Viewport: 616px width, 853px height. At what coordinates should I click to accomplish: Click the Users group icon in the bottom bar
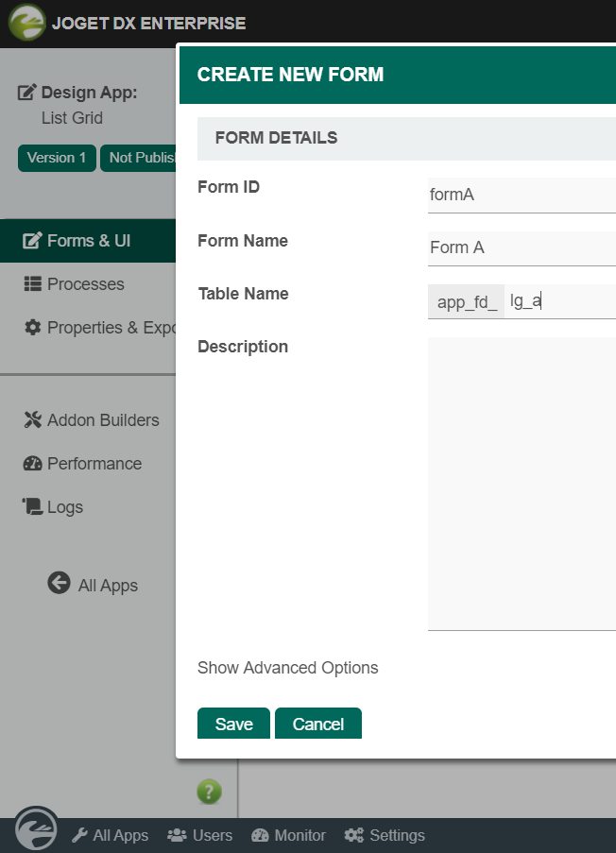pos(177,835)
